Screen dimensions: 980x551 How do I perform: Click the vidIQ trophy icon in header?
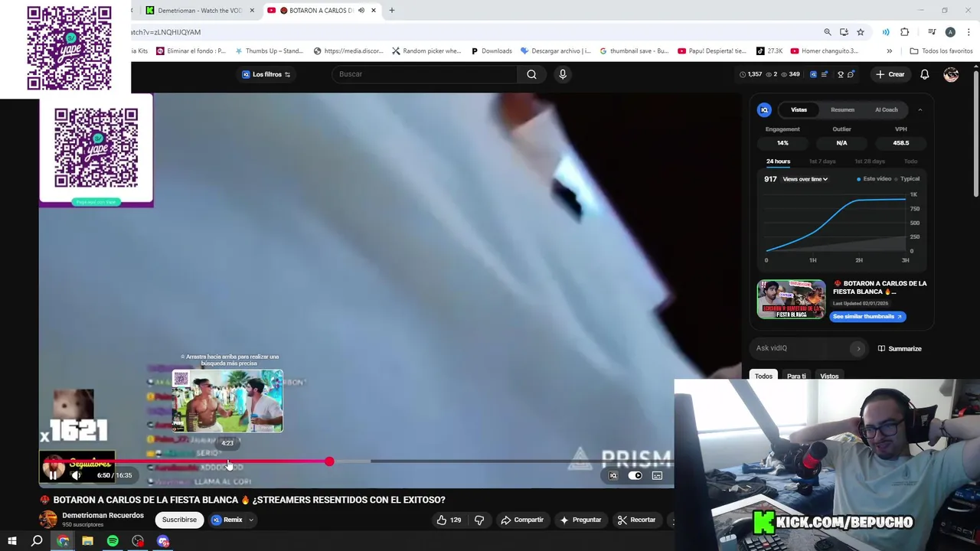tap(841, 74)
